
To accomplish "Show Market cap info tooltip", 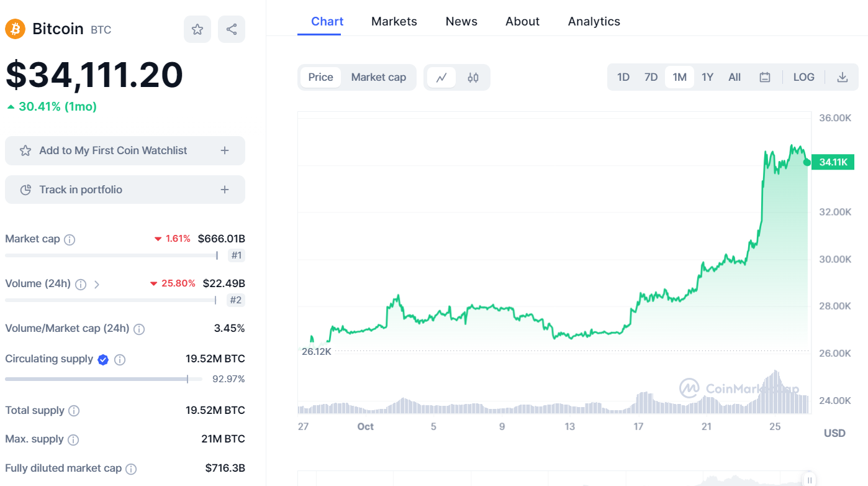I will click(70, 239).
